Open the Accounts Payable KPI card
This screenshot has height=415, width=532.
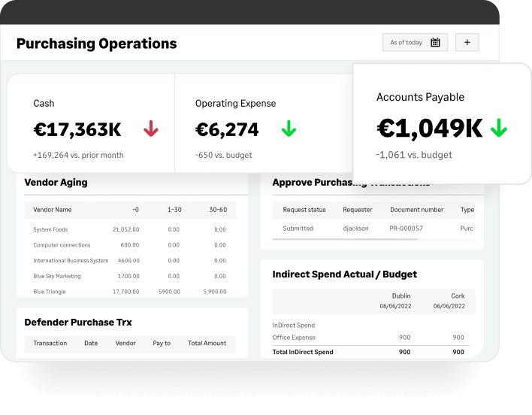pos(442,124)
